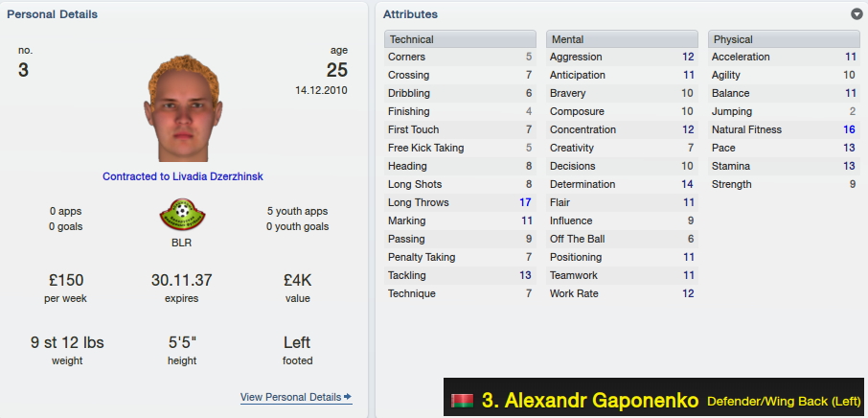Viewport: 868px width, 418px height.
Task: Click the Jumping attribute row
Action: (784, 111)
